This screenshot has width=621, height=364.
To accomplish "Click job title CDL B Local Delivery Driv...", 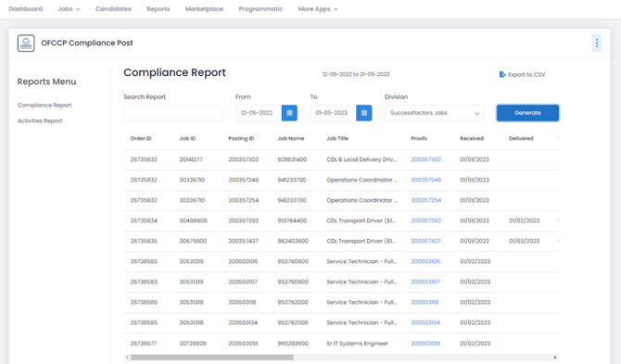I will [361, 159].
